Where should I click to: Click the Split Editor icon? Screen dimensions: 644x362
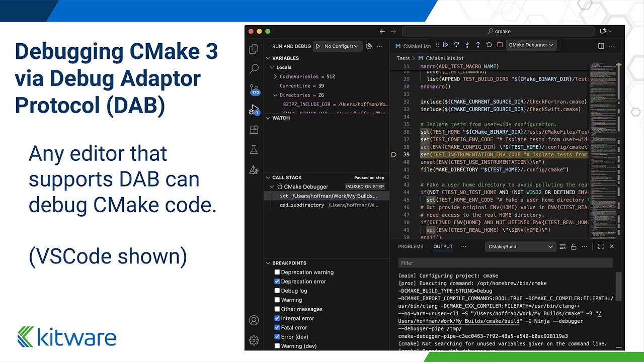click(x=601, y=46)
